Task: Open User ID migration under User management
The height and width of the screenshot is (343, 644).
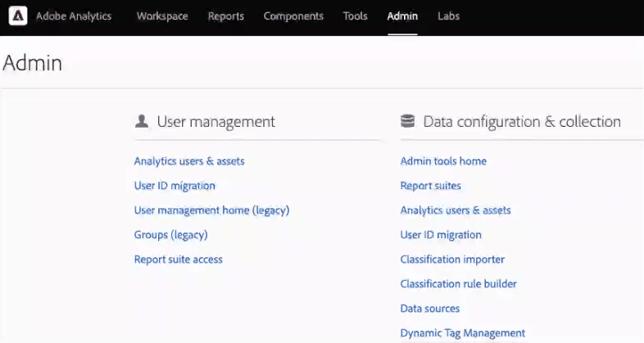Action: click(175, 186)
